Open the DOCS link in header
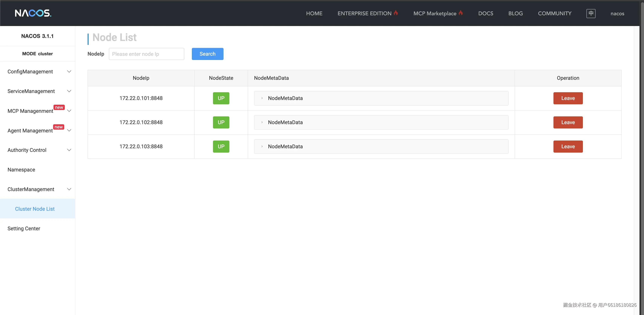Viewport: 644px width, 315px height. (486, 14)
